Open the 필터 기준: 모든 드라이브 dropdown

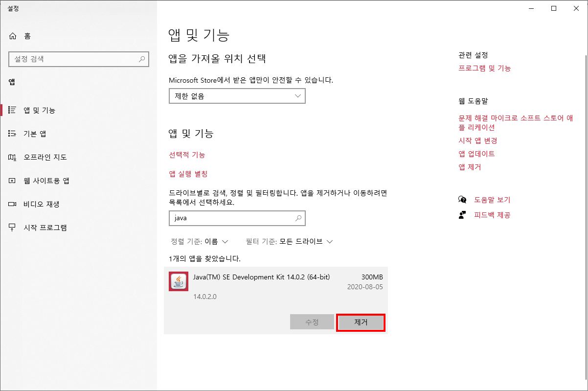pyautogui.click(x=289, y=241)
